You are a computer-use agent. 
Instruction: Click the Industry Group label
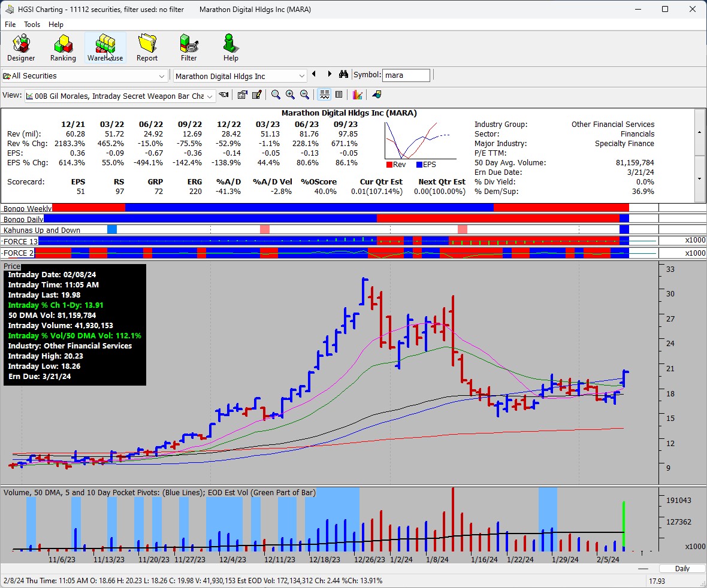click(500, 125)
